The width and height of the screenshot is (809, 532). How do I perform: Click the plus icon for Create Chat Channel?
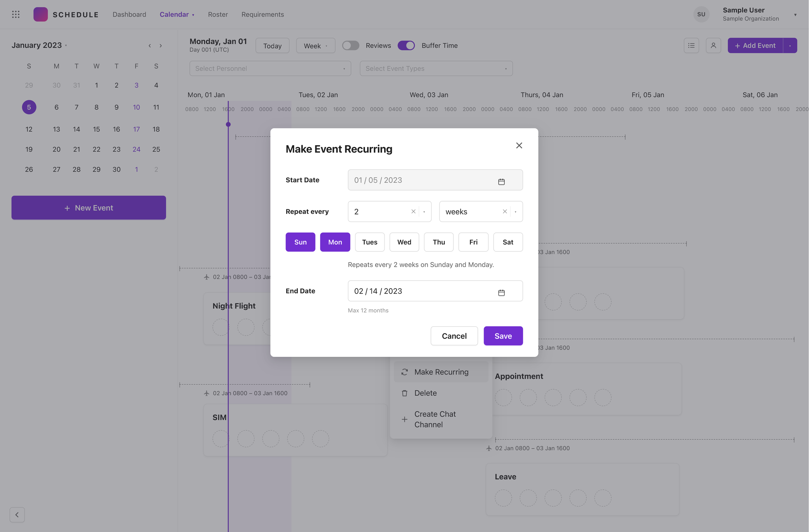[404, 419]
